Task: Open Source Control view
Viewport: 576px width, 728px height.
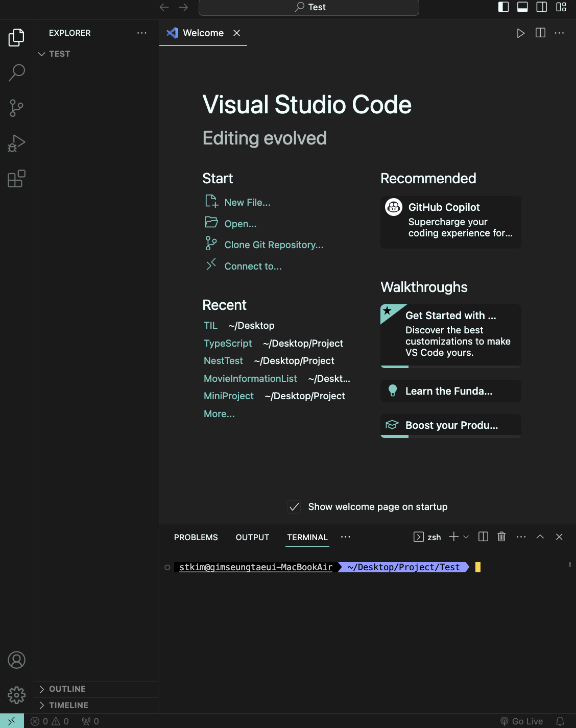Action: coord(16,108)
